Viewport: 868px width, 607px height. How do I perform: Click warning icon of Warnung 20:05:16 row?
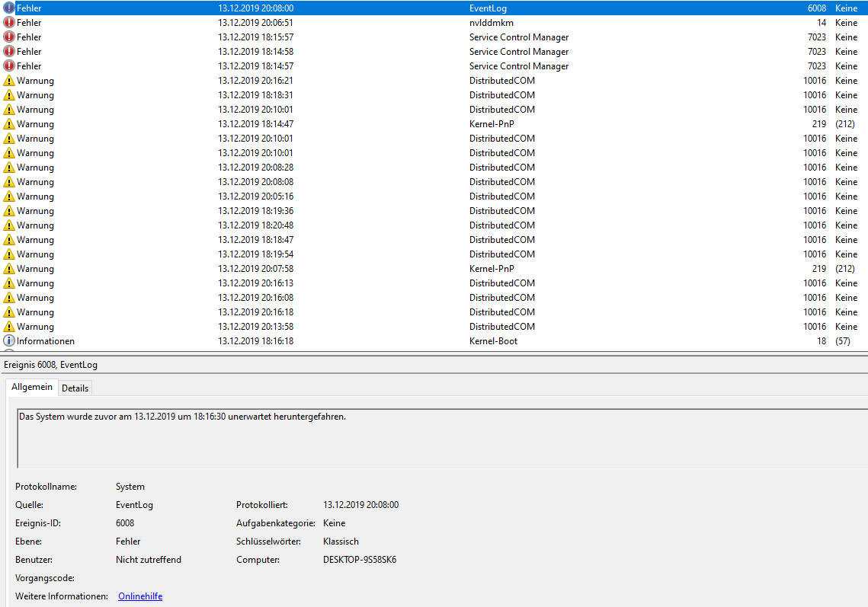pos(9,196)
